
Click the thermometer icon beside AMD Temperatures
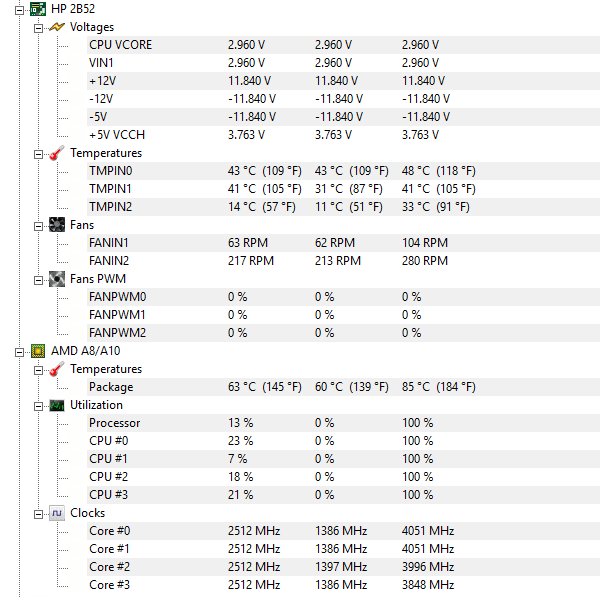pyautogui.click(x=57, y=369)
